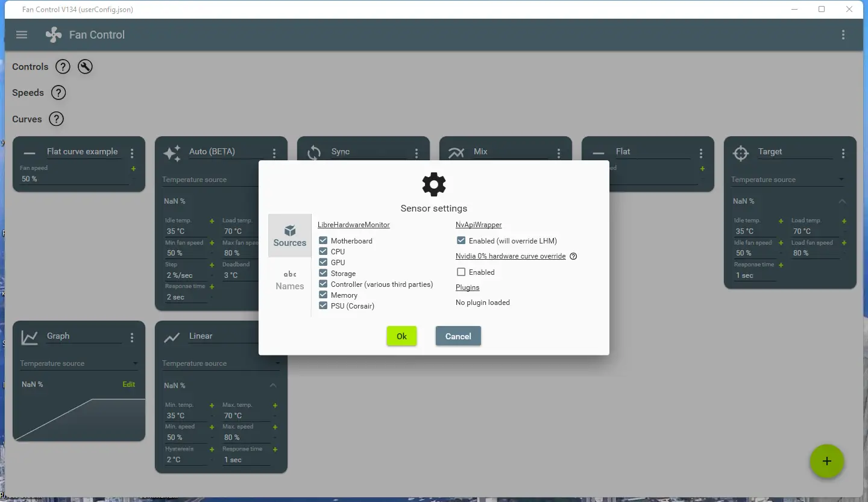Click the help icon beside Speeds
The height and width of the screenshot is (502, 868).
coord(58,93)
